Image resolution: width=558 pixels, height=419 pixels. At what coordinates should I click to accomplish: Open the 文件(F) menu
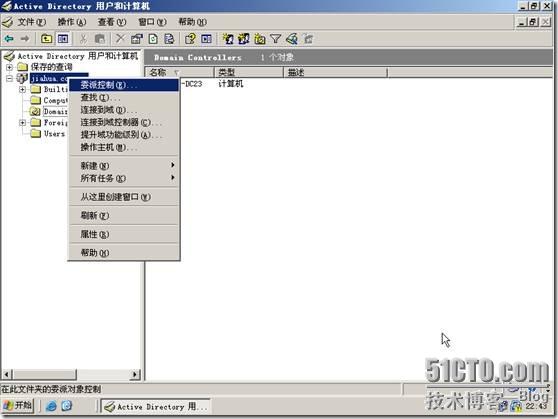point(32,22)
